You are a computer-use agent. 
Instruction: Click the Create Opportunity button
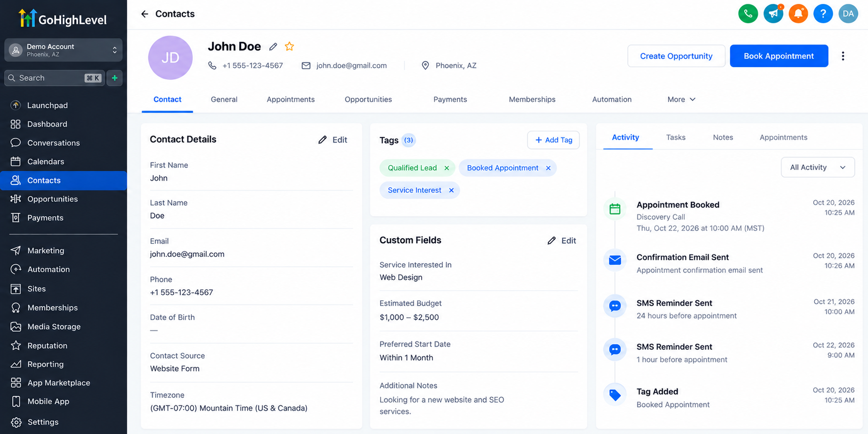click(676, 56)
